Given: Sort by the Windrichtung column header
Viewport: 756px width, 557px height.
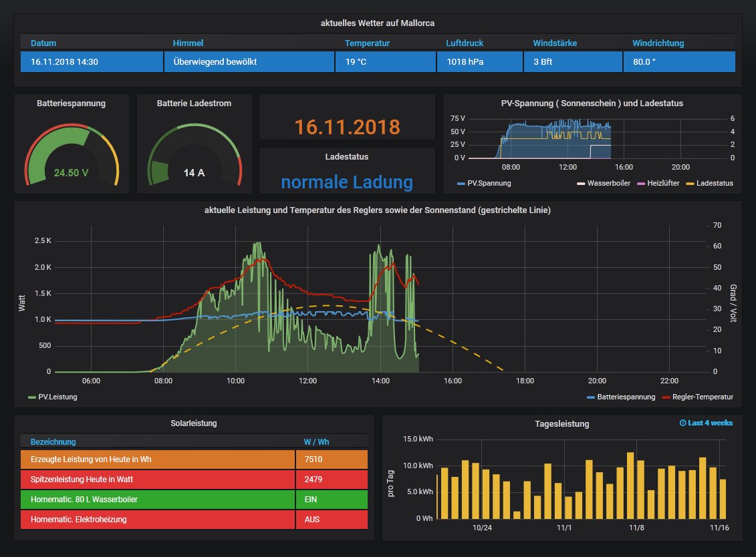Looking at the screenshot, I should [658, 43].
